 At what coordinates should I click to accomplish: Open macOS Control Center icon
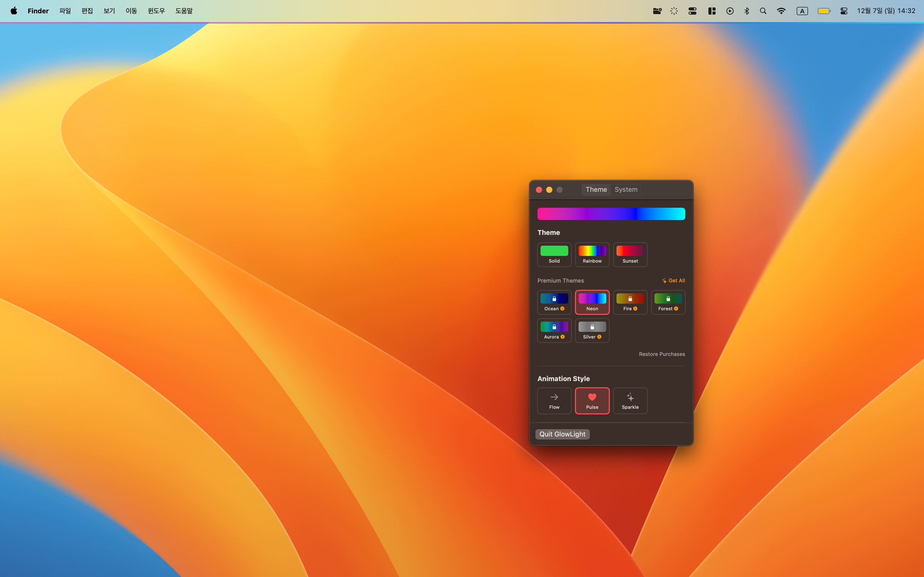(844, 11)
